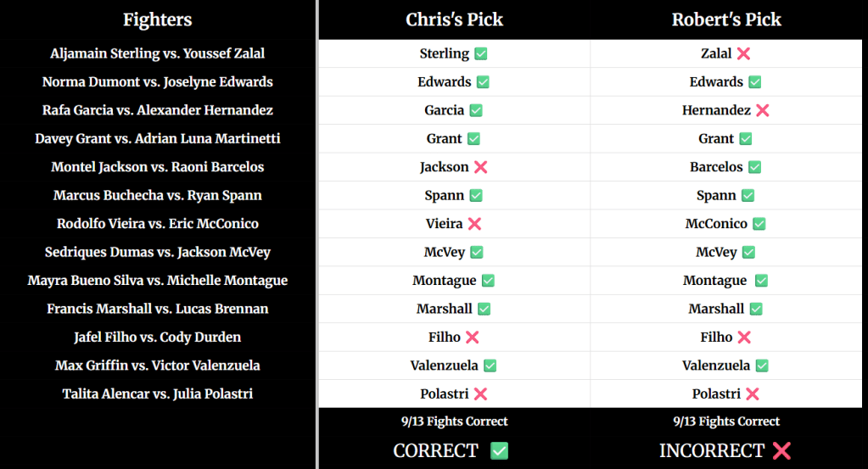The image size is (868, 469).
Task: Click red X beside Robert's Zalal pick
Action: [743, 53]
